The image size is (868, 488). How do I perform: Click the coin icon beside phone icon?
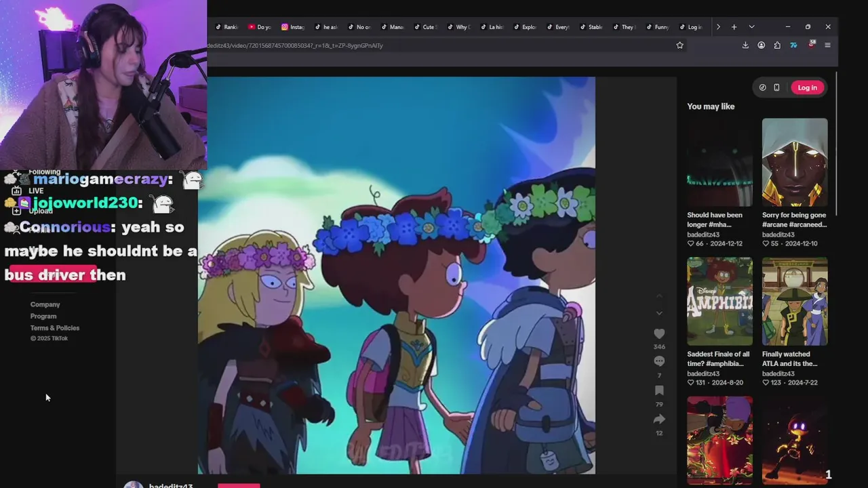[x=762, y=87]
